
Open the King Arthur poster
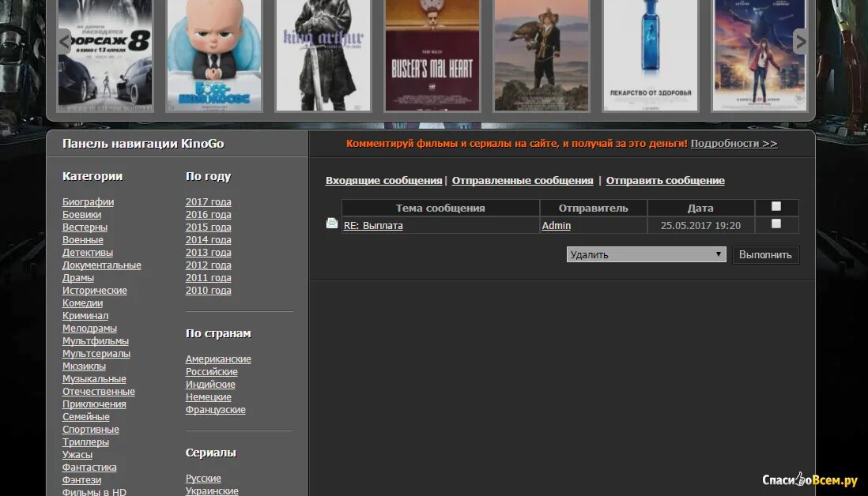coord(323,55)
